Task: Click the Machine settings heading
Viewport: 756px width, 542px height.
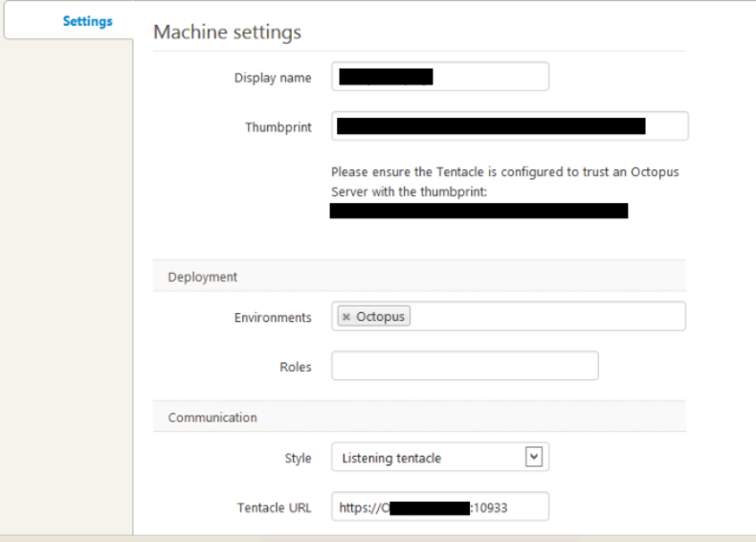Action: coord(227,32)
